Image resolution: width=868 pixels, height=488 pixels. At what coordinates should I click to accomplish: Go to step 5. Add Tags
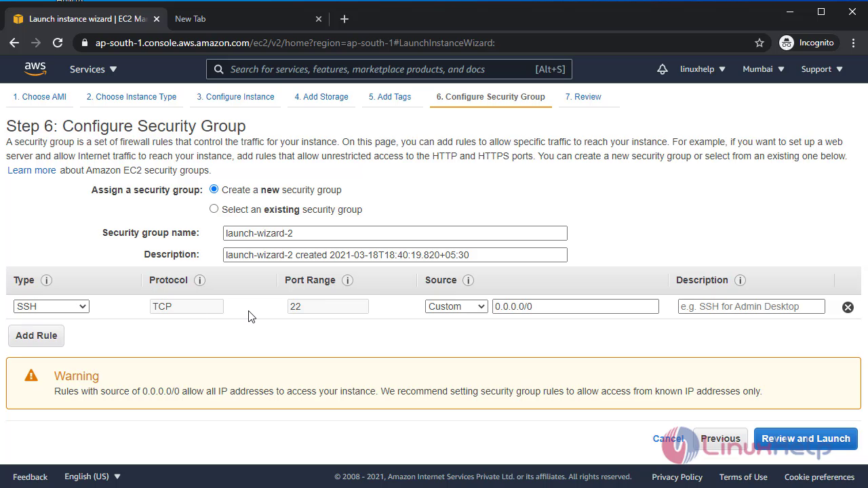(390, 97)
